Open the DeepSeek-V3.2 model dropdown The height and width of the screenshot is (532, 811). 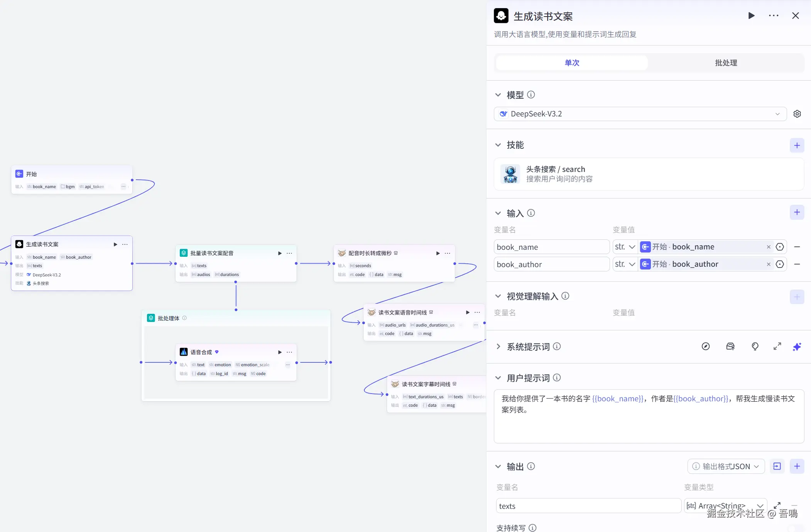pos(640,114)
